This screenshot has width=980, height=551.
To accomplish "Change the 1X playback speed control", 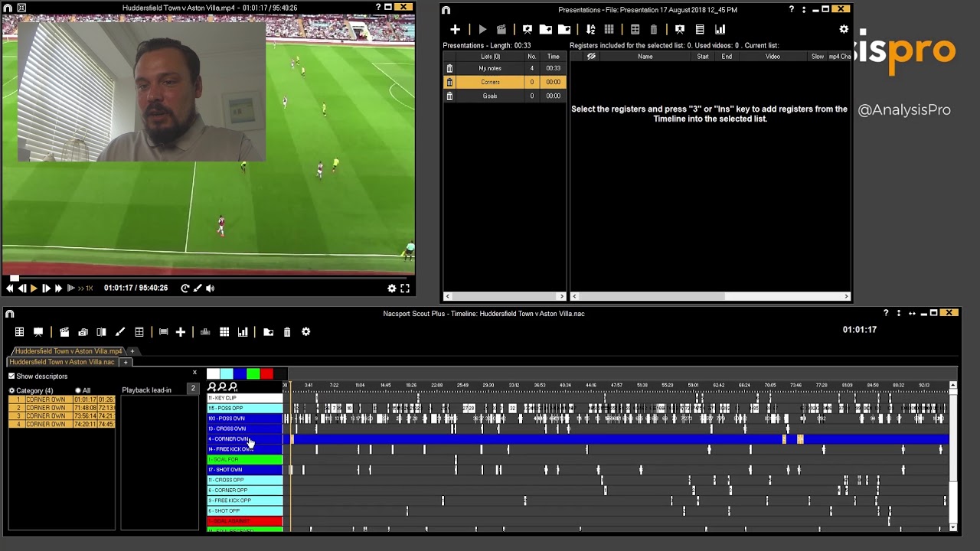I will click(x=85, y=289).
